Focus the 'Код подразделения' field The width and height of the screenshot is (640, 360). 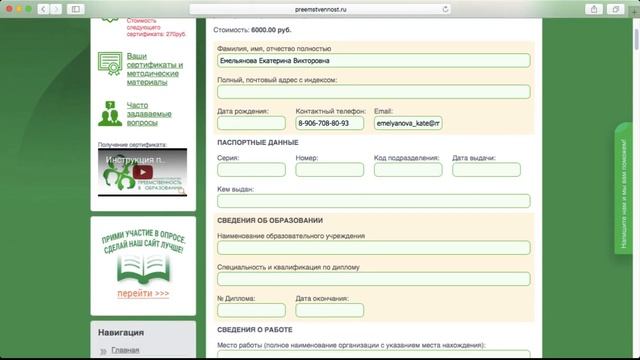click(408, 169)
